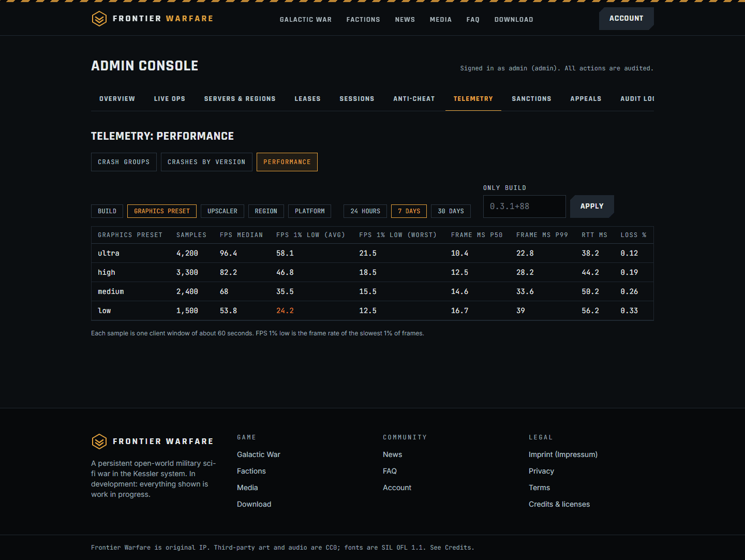Open the Anti-Cheat tab
745x560 pixels.
(x=414, y=99)
